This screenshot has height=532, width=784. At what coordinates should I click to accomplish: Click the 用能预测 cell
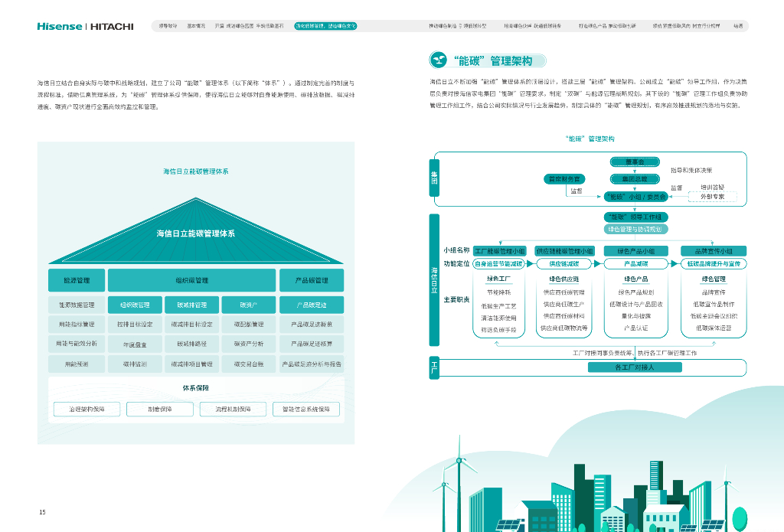pyautogui.click(x=77, y=364)
